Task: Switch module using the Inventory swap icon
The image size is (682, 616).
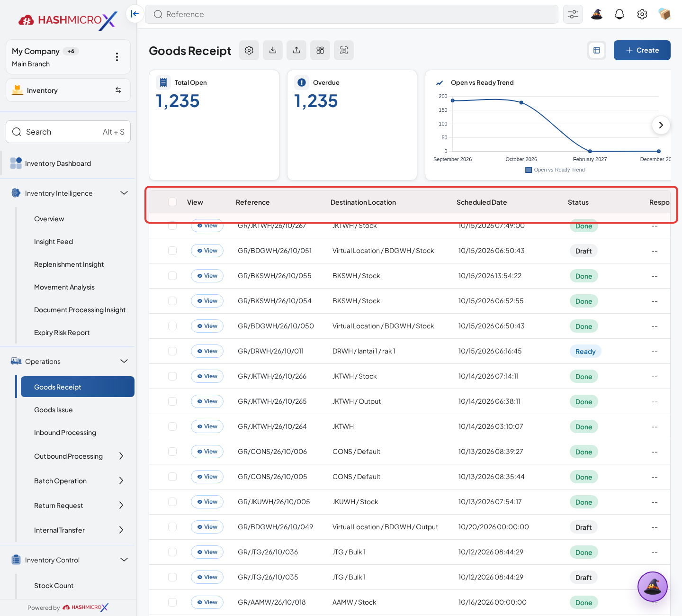Action: (118, 90)
